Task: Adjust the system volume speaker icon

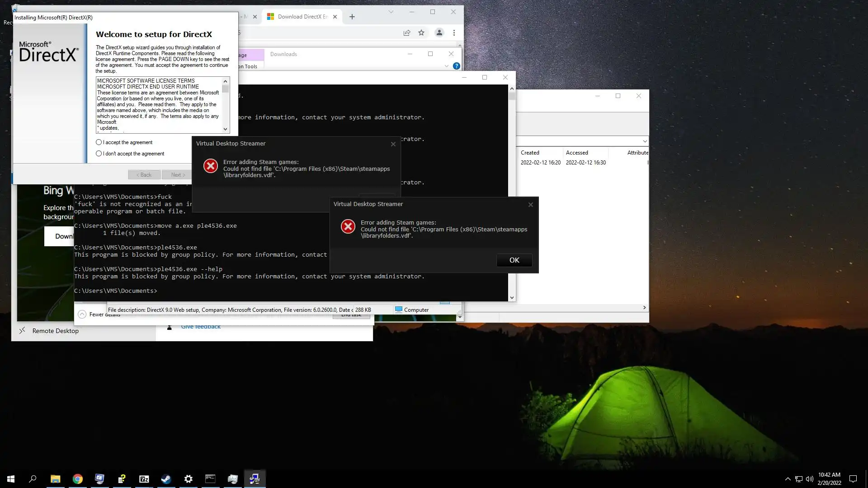Action: (809, 479)
